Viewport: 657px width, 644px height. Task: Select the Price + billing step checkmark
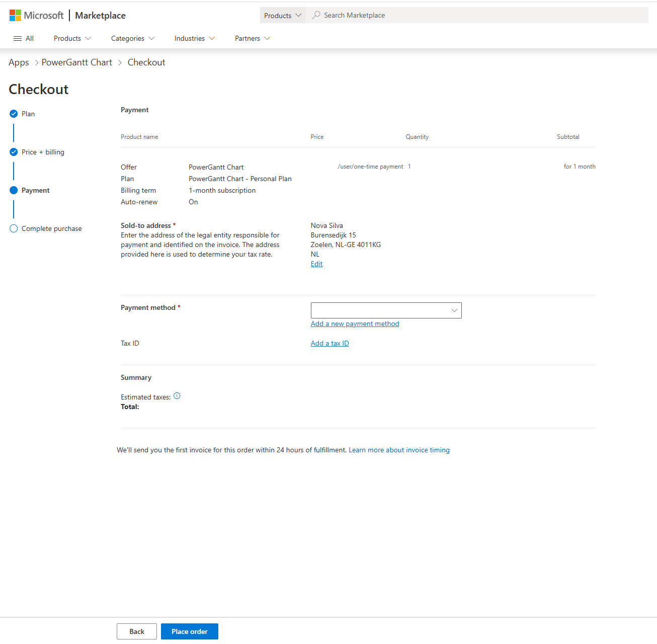click(x=14, y=152)
